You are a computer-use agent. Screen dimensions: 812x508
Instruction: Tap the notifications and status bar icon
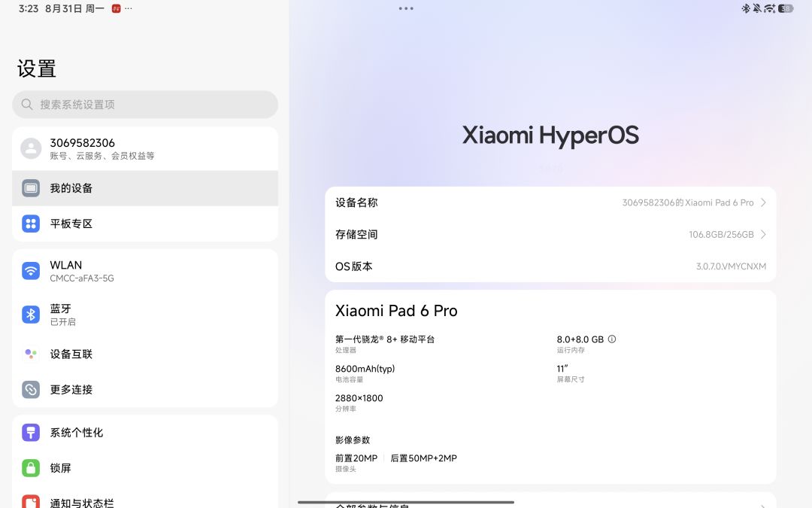pyautogui.click(x=31, y=501)
